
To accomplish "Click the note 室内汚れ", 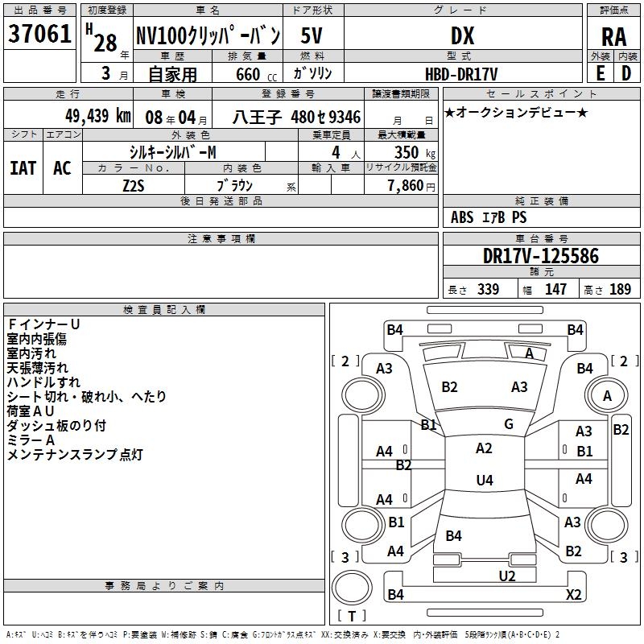I will pos(31,353).
